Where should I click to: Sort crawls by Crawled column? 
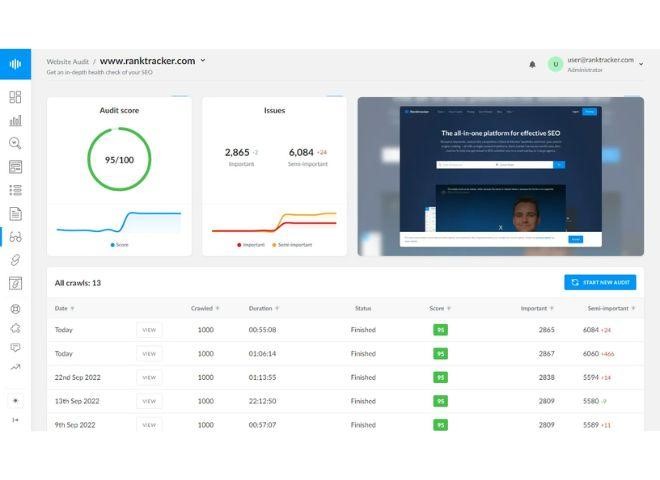click(x=205, y=308)
